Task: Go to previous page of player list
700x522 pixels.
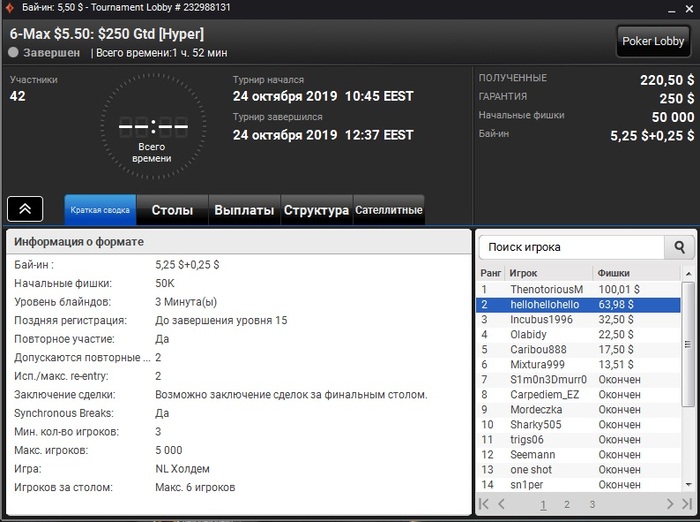Action: point(501,504)
